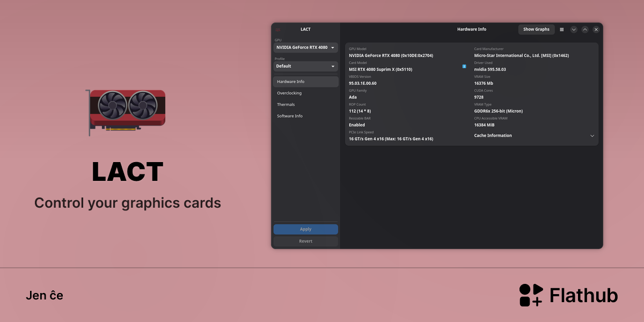Click the Resizable BAR value Enabled
Screen dimensions: 644x322
[357, 125]
